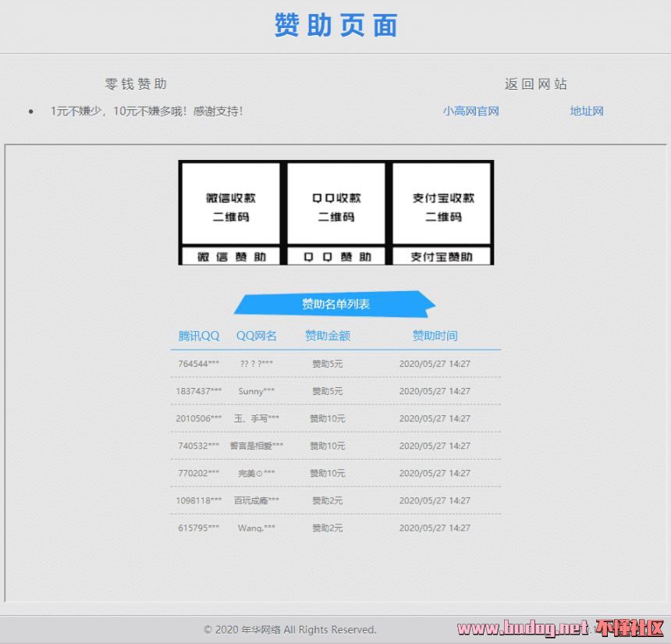Select QQ number 615795***
The width and height of the screenshot is (671, 644).
coord(198,528)
